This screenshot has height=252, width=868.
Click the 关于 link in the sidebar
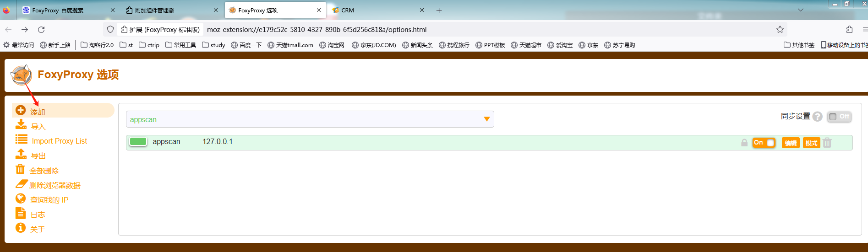[38, 229]
